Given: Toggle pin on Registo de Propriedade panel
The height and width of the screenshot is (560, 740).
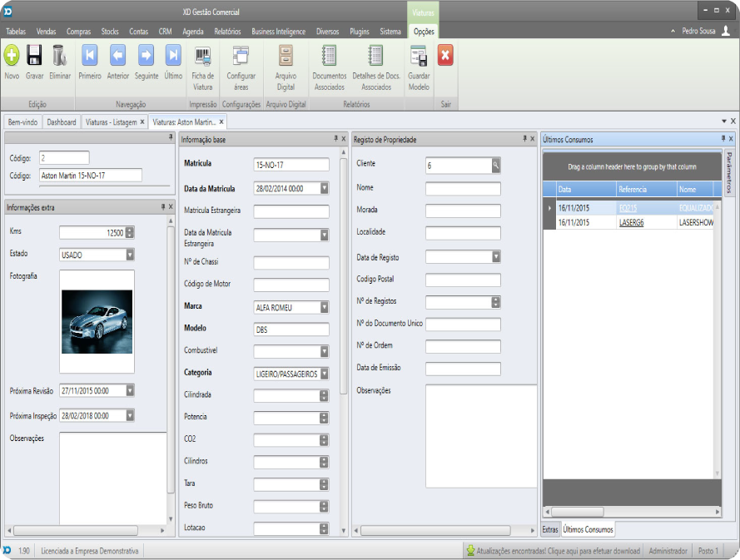Looking at the screenshot, I should coord(524,139).
